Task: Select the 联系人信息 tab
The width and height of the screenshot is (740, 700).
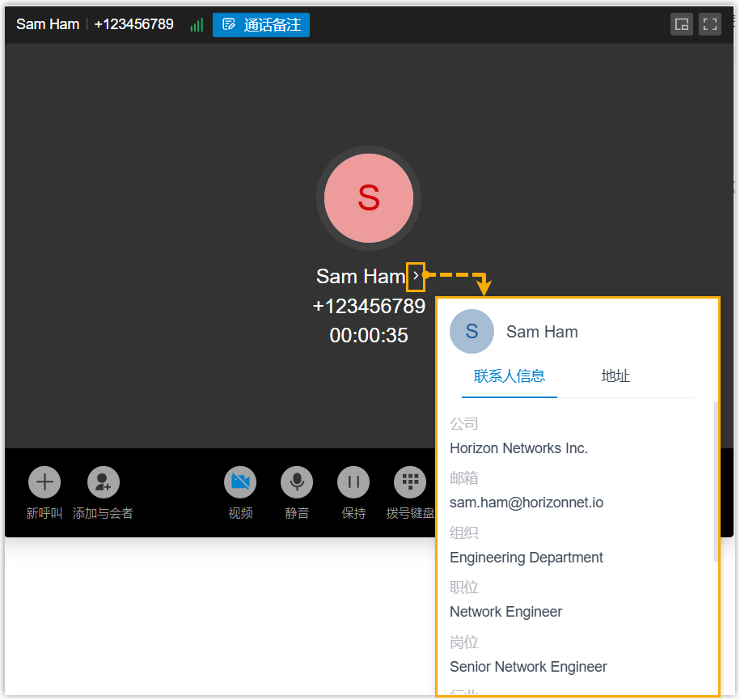Action: point(510,376)
